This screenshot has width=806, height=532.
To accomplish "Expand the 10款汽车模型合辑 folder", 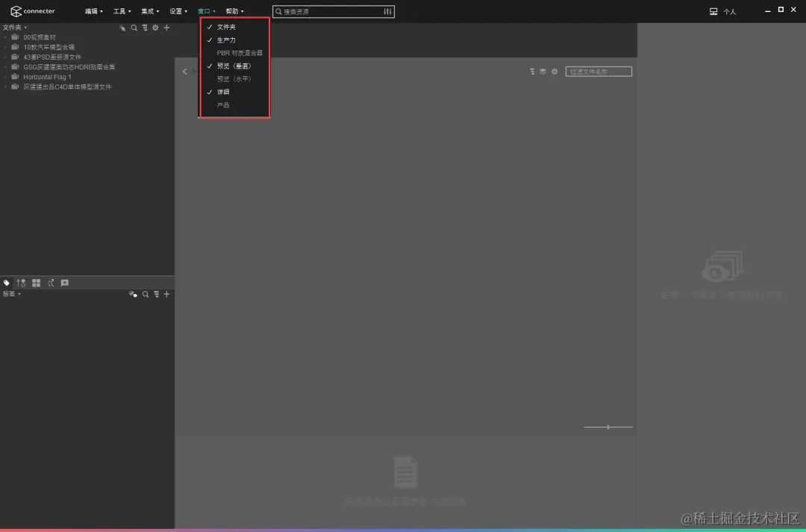I will pos(6,47).
